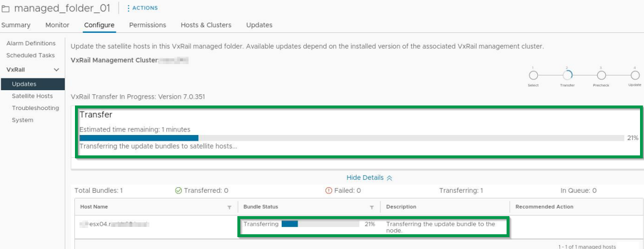Click '1 - 1 of 1 managed hosts' footer
The width and height of the screenshot is (644, 249).
(x=587, y=247)
